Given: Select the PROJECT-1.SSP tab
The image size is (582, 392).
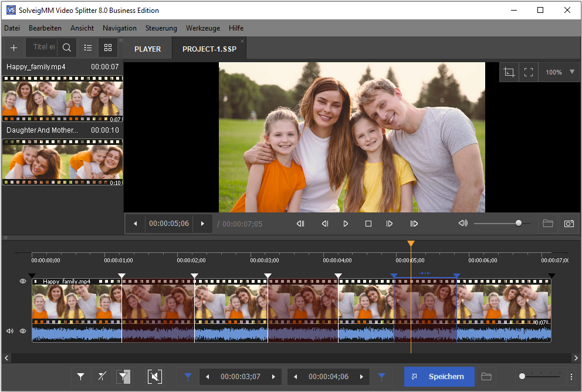Looking at the screenshot, I should pos(209,49).
